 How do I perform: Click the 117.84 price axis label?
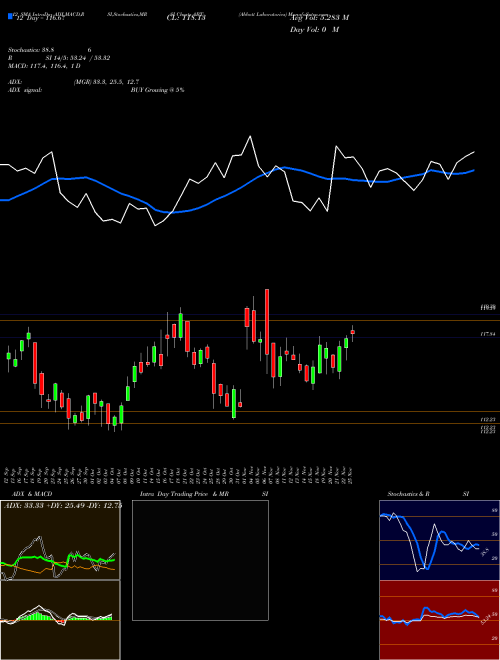coord(488,334)
